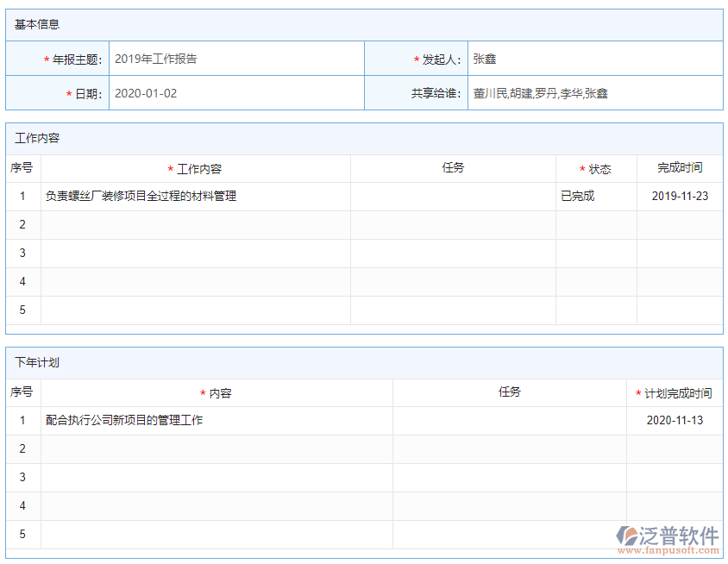This screenshot has width=728, height=564.
Task: Open the 计划完成时间 date 2020-11-13
Action: pyautogui.click(x=675, y=420)
